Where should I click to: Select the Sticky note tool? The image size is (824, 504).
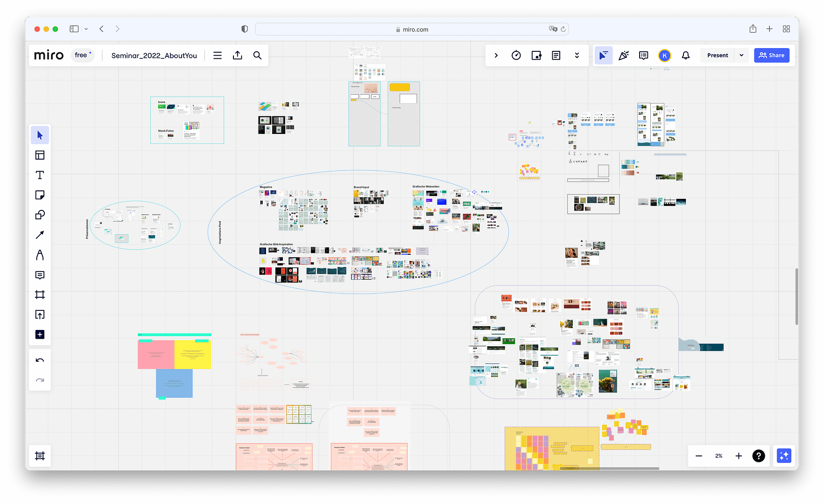40,195
